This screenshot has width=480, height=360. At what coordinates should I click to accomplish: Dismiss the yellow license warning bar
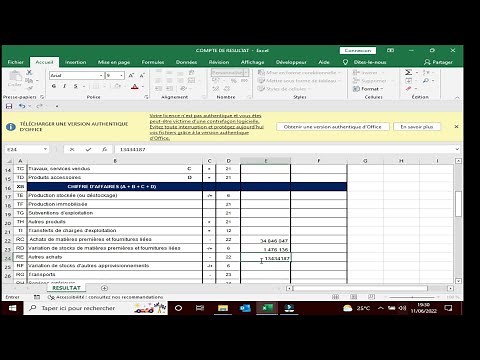click(456, 127)
